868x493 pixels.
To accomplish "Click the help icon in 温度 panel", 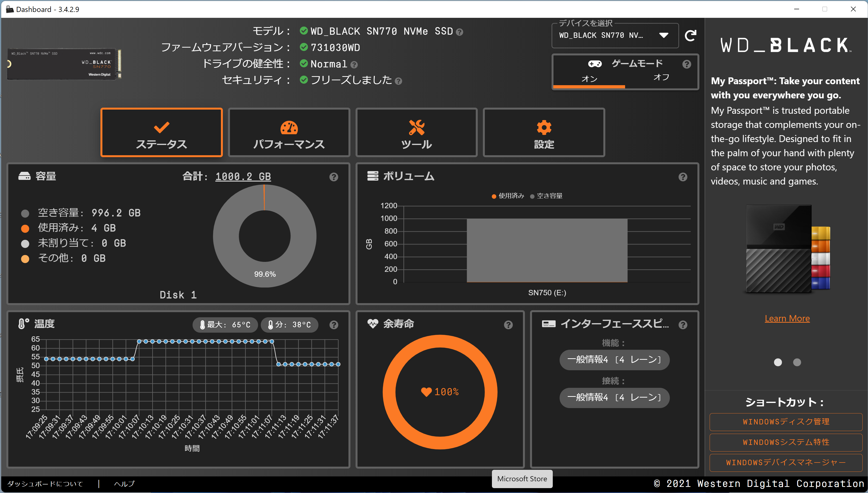I will [x=334, y=325].
